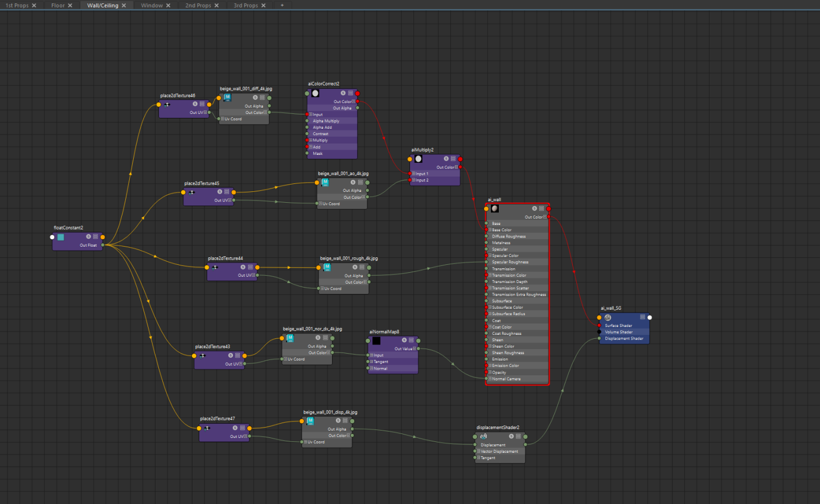Close the Wall/Ceiling tab

click(124, 6)
